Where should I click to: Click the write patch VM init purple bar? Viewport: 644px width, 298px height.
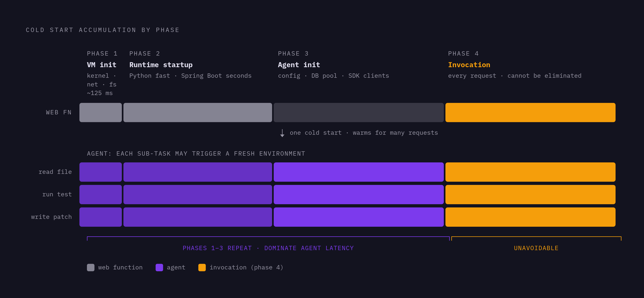click(101, 217)
